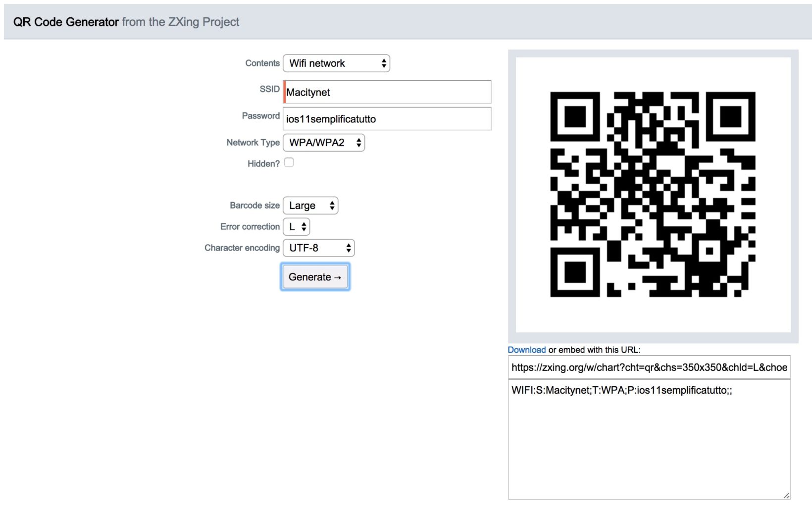Click the output text area resize grip
This screenshot has width=812, height=521.
[786, 495]
